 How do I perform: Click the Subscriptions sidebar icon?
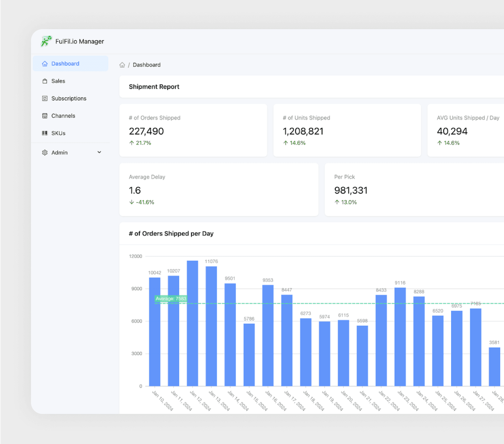click(x=45, y=98)
